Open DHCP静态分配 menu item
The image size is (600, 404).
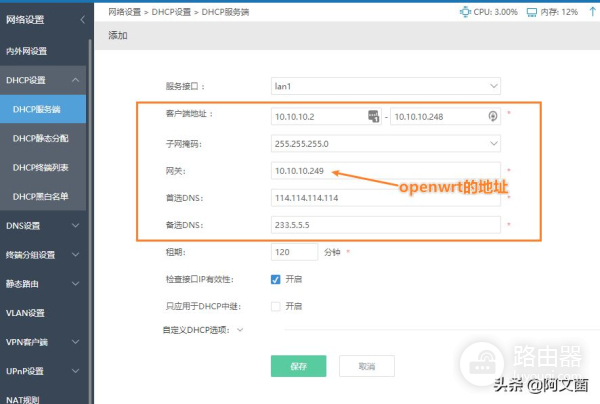tap(43, 138)
